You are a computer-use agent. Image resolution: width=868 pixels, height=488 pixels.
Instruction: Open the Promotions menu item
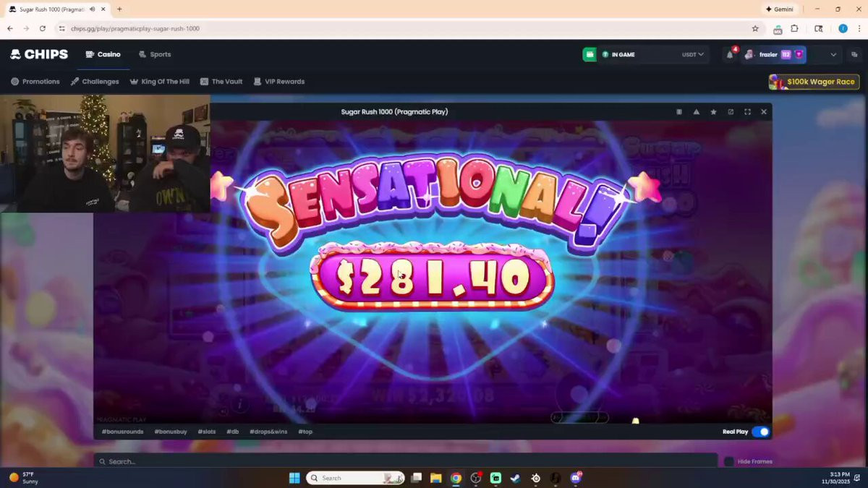coord(35,82)
